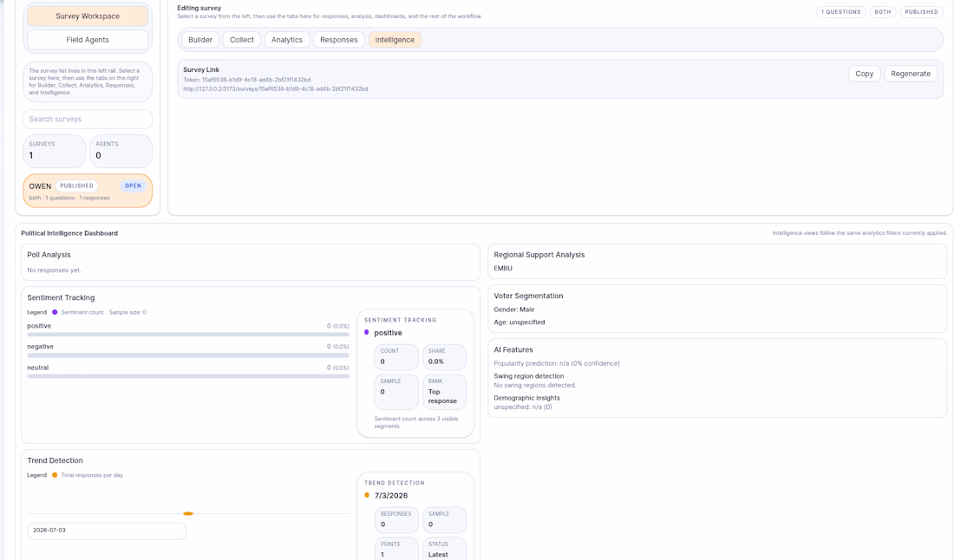954x560 pixels.
Task: View the Responses tab
Action: (x=339, y=40)
